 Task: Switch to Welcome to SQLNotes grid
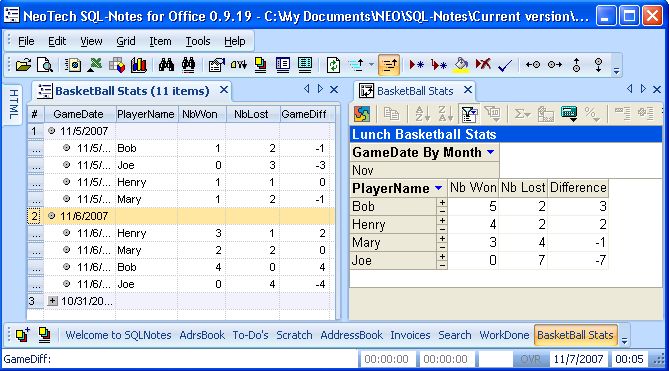click(x=118, y=335)
